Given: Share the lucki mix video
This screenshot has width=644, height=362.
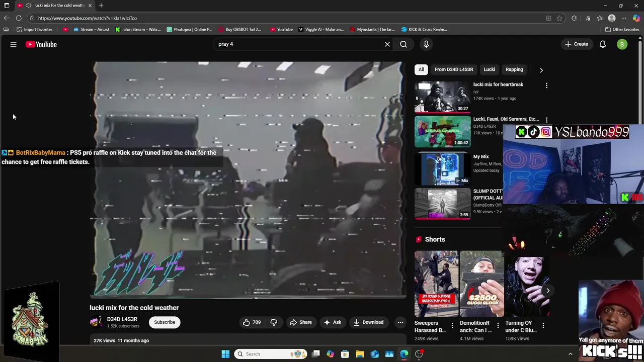Looking at the screenshot, I should click(x=300, y=322).
